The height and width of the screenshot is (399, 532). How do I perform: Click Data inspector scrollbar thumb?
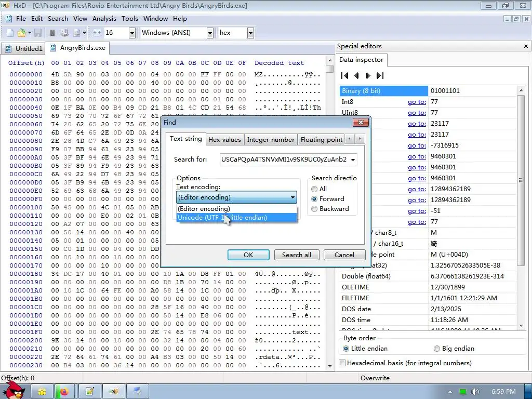521,180
